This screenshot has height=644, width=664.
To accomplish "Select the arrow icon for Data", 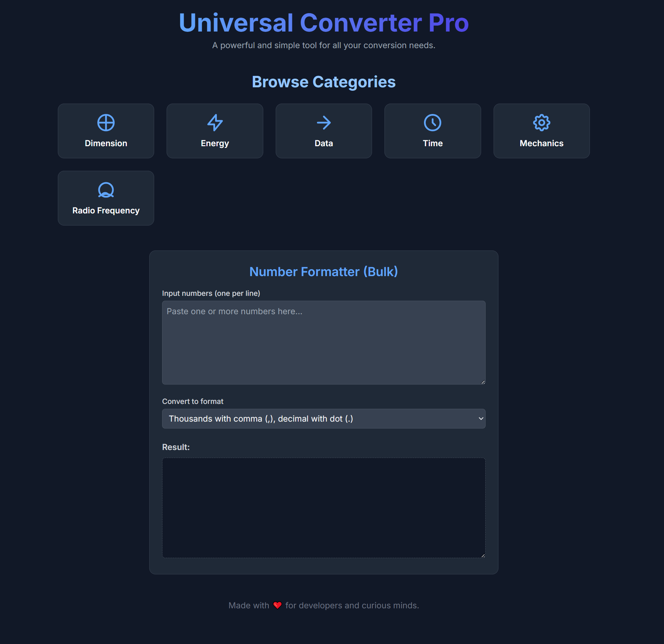I will pos(324,122).
